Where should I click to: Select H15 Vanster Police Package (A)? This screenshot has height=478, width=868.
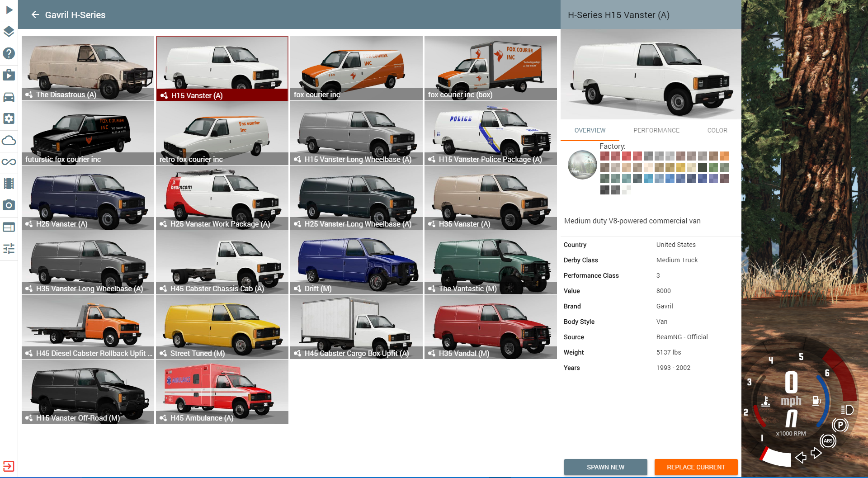coord(491,133)
